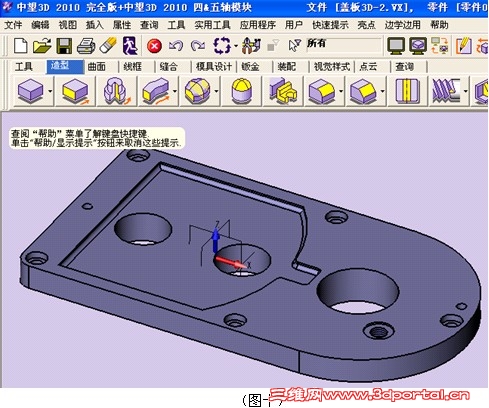
Task: Switch to the 钣金 tab
Action: click(x=250, y=67)
